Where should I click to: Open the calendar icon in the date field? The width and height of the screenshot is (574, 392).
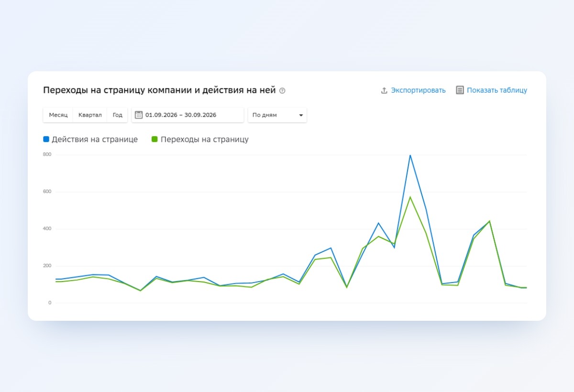click(x=139, y=115)
